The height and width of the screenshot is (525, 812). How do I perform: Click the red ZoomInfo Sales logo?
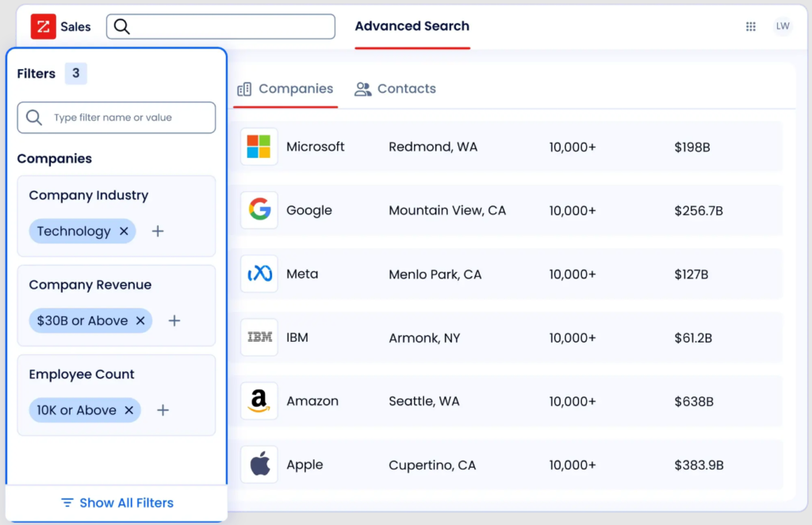click(x=43, y=26)
